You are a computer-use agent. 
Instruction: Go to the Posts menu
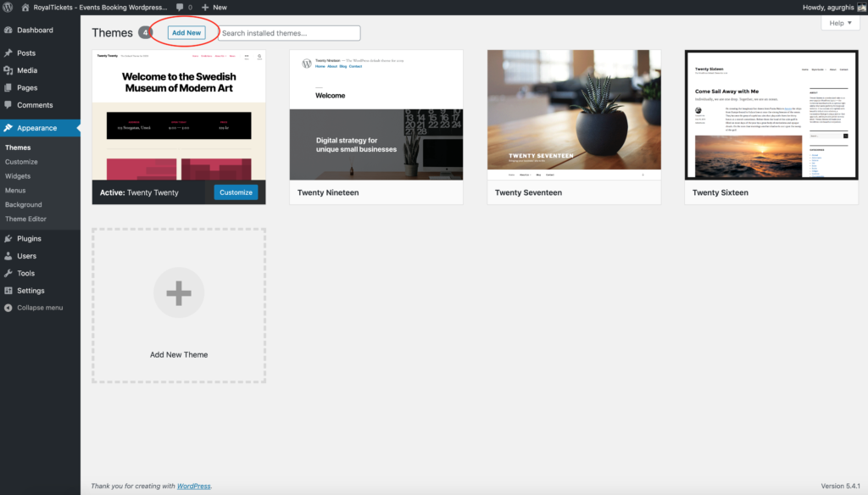pyautogui.click(x=26, y=53)
